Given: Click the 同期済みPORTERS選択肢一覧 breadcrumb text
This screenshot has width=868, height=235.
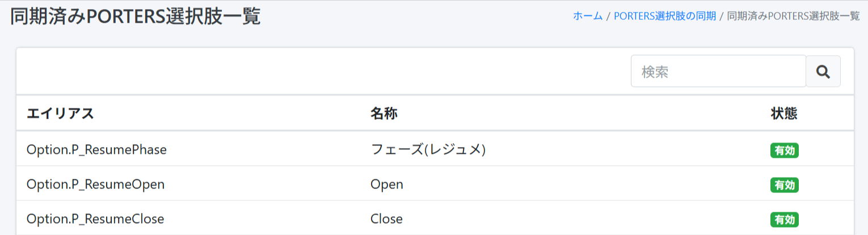Looking at the screenshot, I should click(793, 16).
